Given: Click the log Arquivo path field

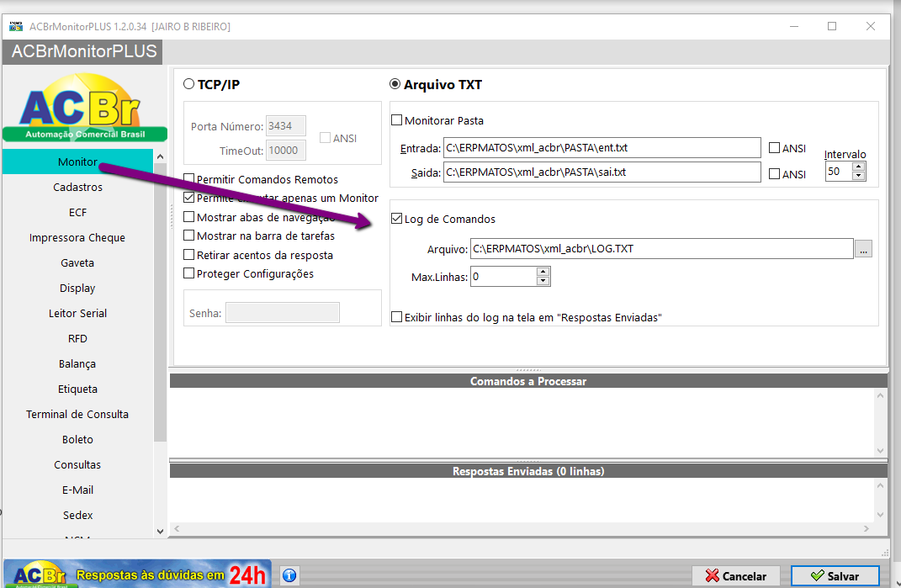Looking at the screenshot, I should click(x=662, y=249).
